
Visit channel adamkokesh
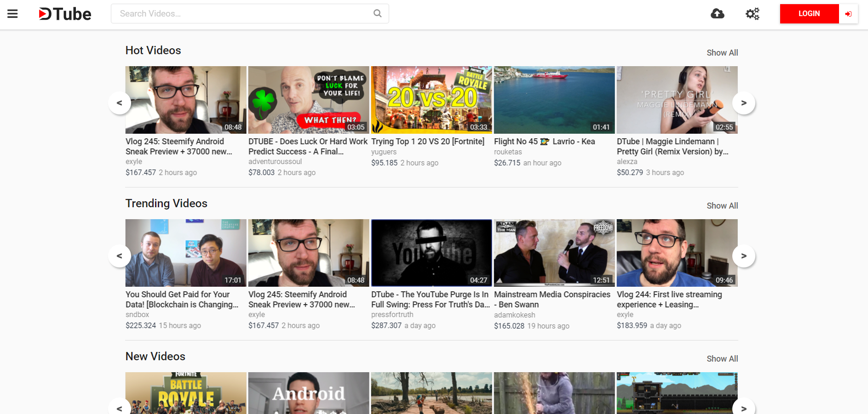(515, 315)
